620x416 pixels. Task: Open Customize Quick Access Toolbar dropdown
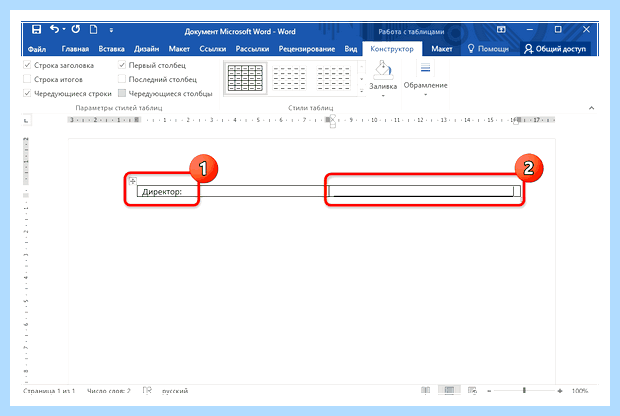click(x=111, y=30)
